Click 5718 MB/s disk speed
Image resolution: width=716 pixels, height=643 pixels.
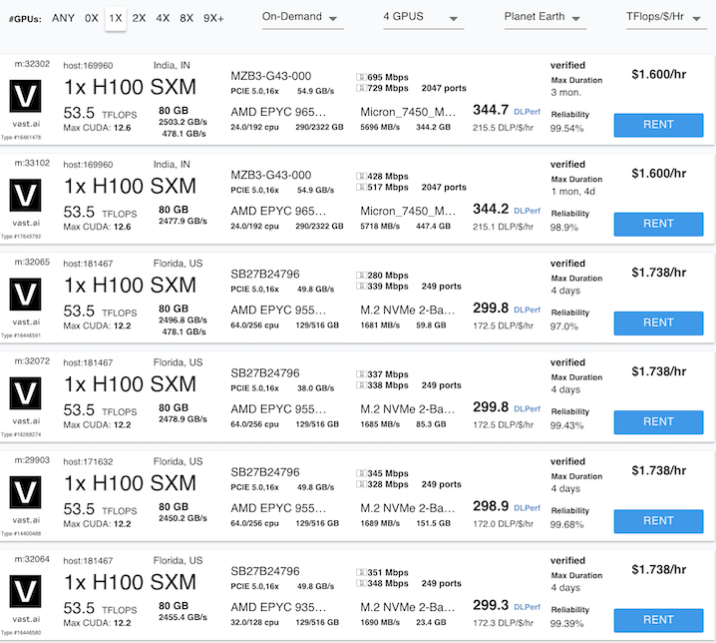380,226
